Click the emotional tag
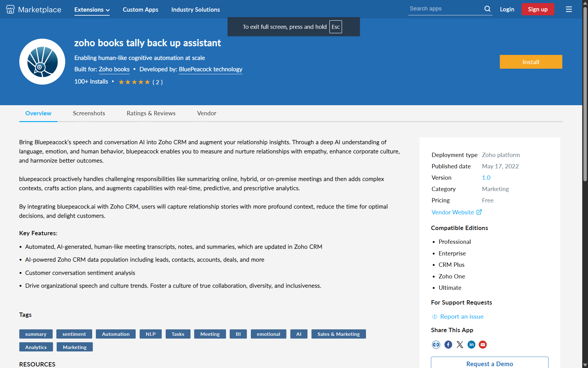 click(269, 334)
